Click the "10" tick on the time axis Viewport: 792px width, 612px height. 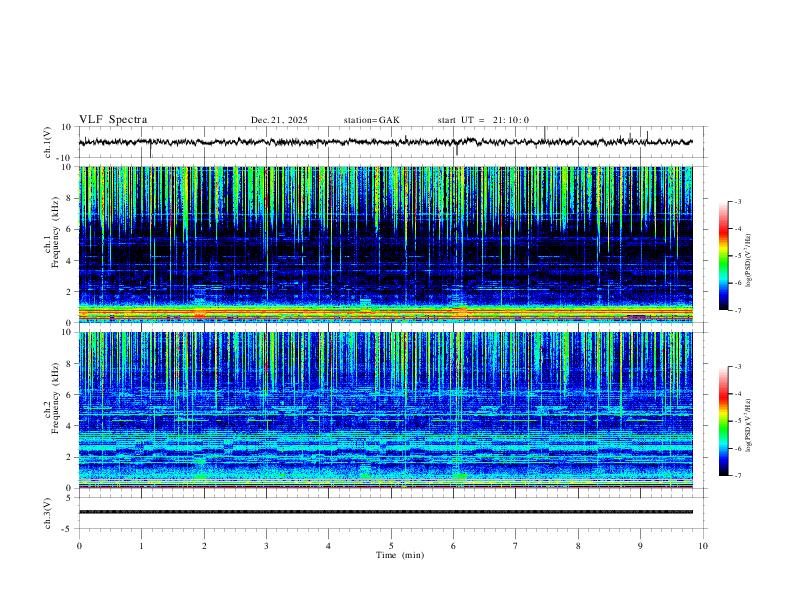pyautogui.click(x=703, y=546)
